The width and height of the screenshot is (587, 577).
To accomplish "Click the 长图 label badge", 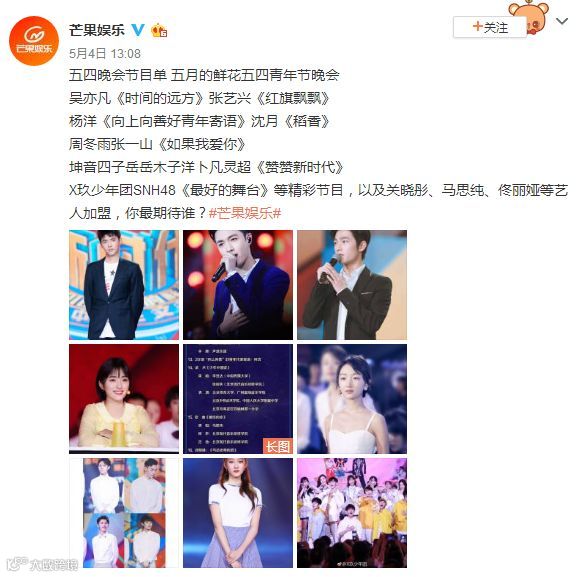I will point(278,446).
